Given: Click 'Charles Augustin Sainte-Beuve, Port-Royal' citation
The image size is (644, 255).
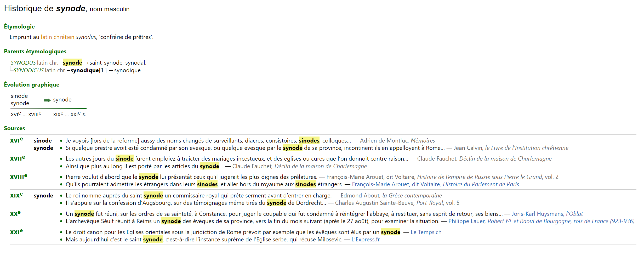Looking at the screenshot, I should tap(397, 203).
